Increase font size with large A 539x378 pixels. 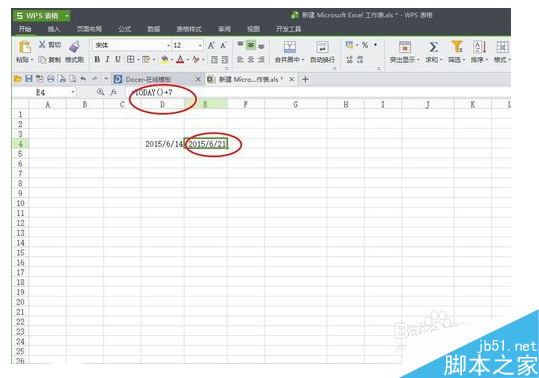click(211, 45)
